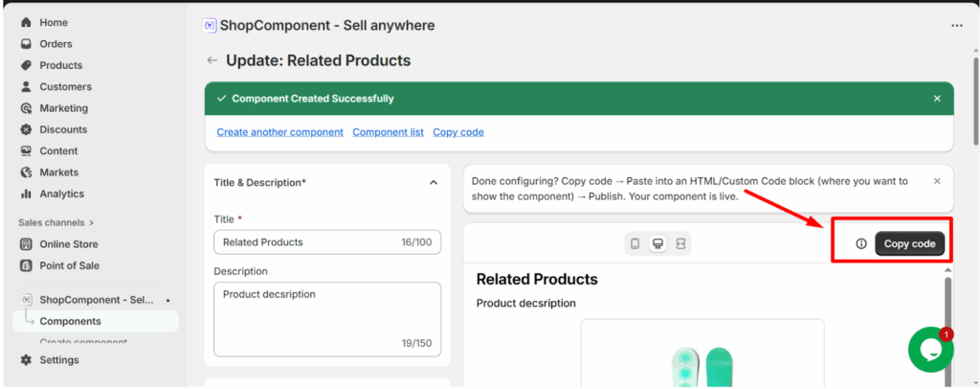Open Orders in the sidebar
The width and height of the screenshot is (980, 389).
pyautogui.click(x=56, y=44)
